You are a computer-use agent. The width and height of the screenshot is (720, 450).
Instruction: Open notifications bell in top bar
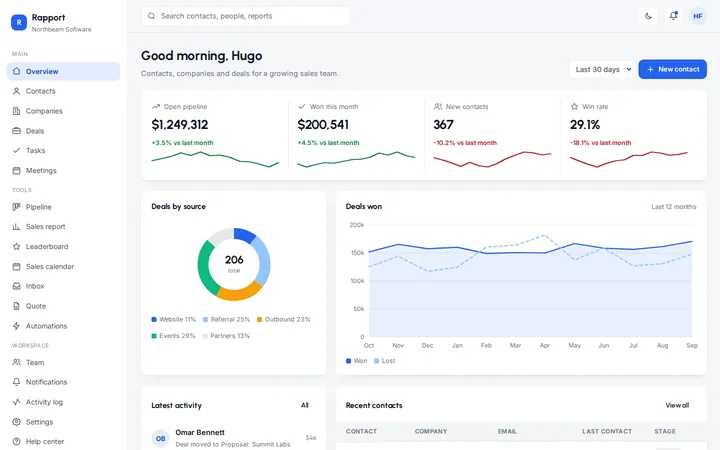pyautogui.click(x=673, y=16)
